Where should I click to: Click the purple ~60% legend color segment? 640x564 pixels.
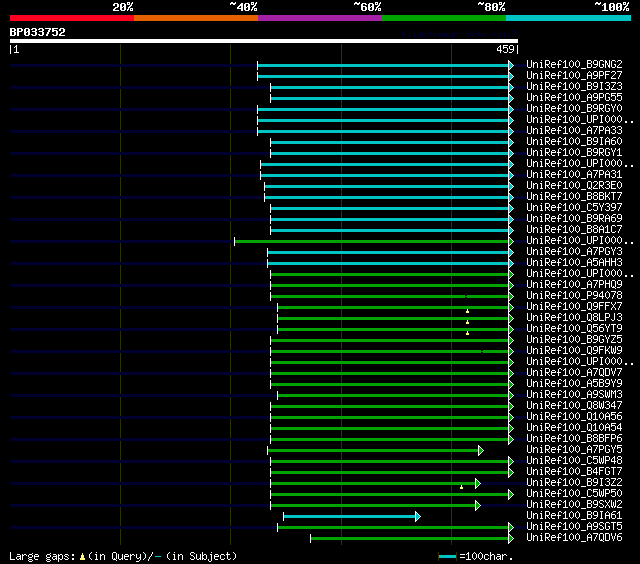coord(320,18)
